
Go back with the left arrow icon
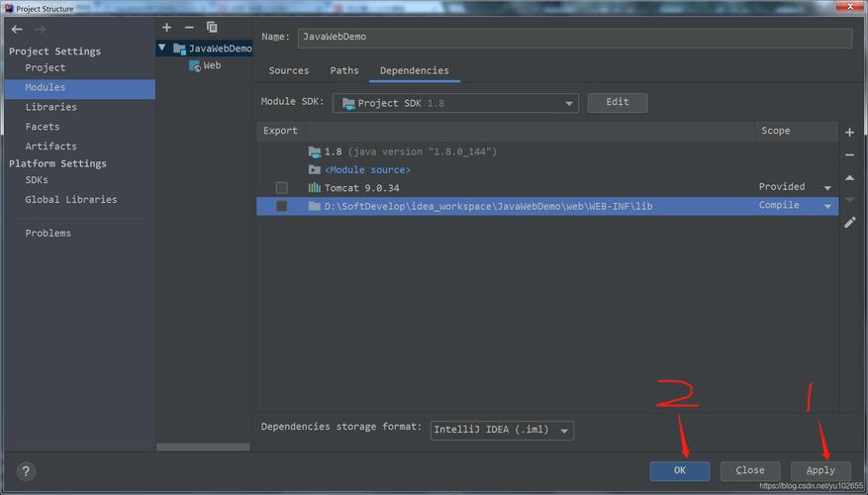click(17, 30)
